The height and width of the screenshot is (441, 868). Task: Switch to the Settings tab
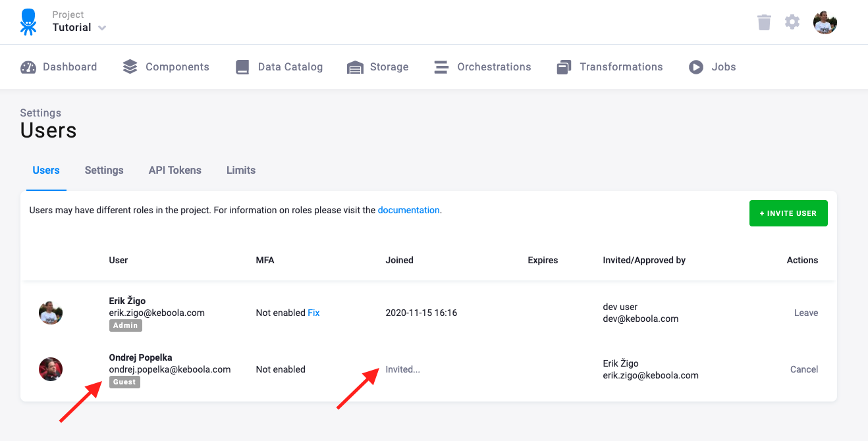[x=104, y=170]
